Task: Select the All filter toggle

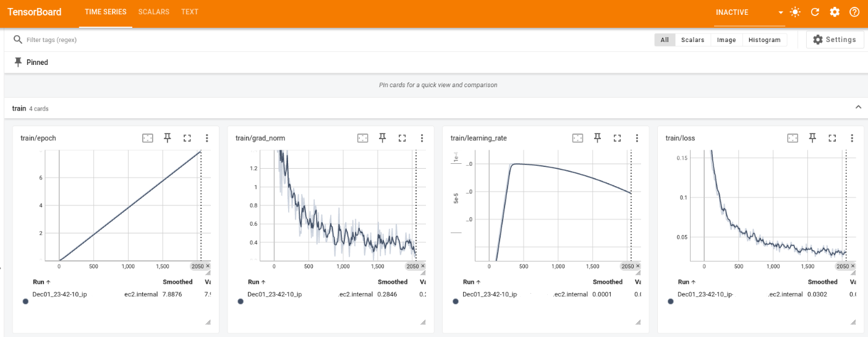Action: tap(665, 40)
